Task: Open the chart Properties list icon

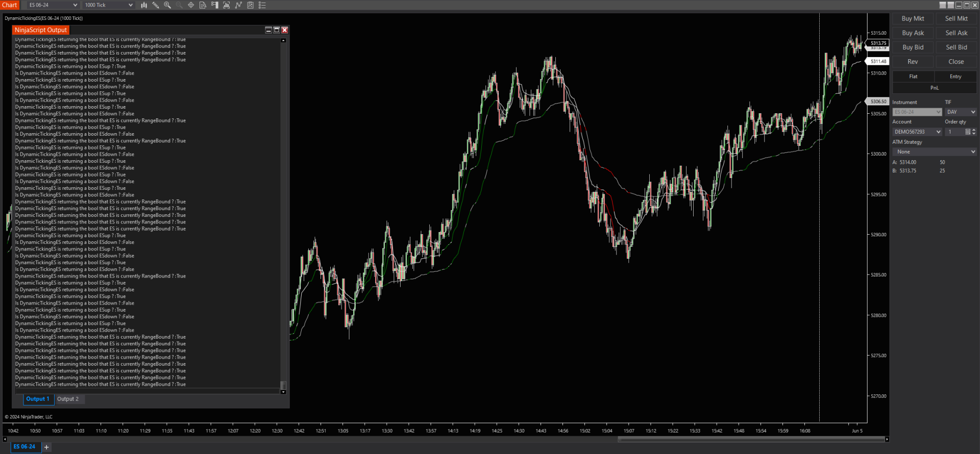Action: [262, 5]
